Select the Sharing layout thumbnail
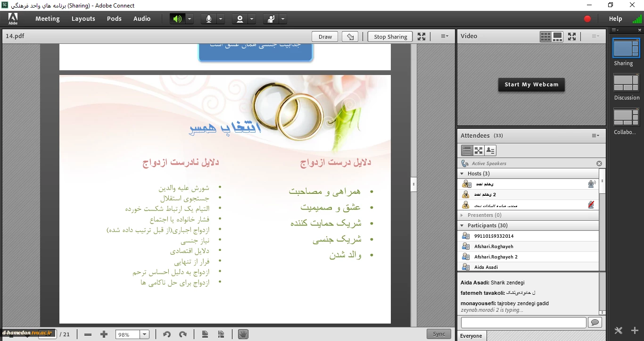Image resolution: width=644 pixels, height=341 pixels. [x=626, y=48]
